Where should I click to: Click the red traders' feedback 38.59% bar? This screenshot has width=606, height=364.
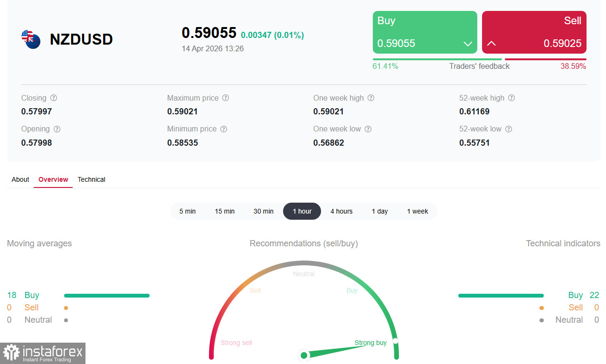pos(545,59)
